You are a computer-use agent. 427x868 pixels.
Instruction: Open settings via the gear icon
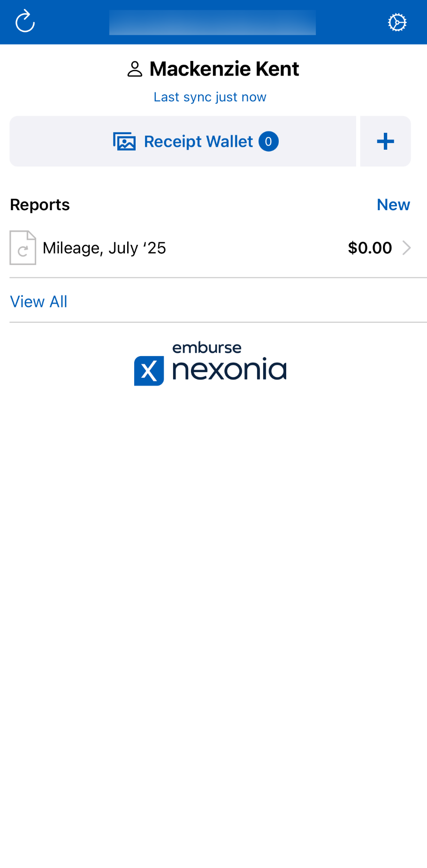coord(397,22)
